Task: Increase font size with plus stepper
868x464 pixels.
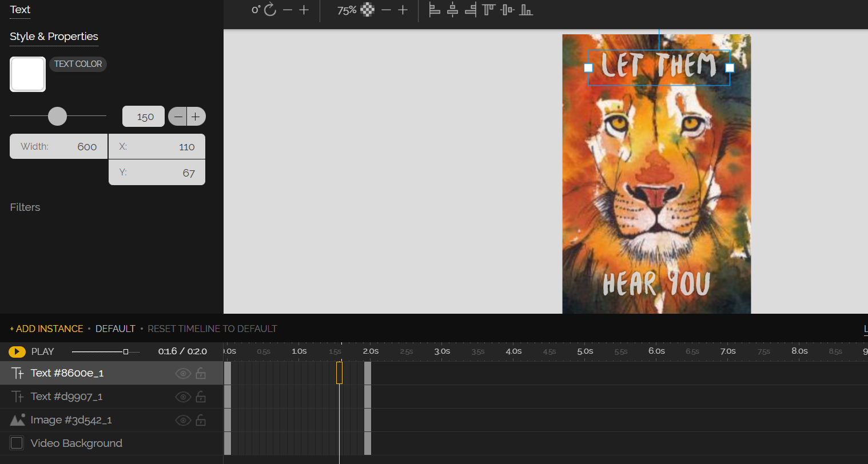Action: click(x=196, y=117)
